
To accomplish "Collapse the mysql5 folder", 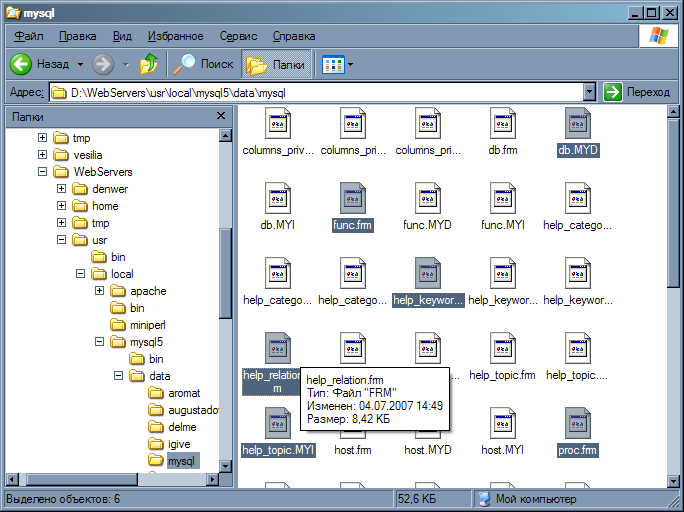I will [99, 342].
